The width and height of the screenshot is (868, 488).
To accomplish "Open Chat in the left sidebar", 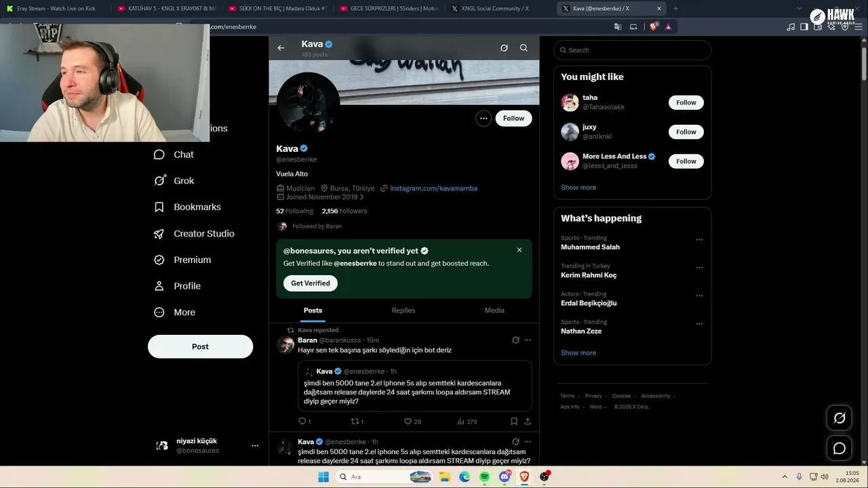I will pos(174,155).
